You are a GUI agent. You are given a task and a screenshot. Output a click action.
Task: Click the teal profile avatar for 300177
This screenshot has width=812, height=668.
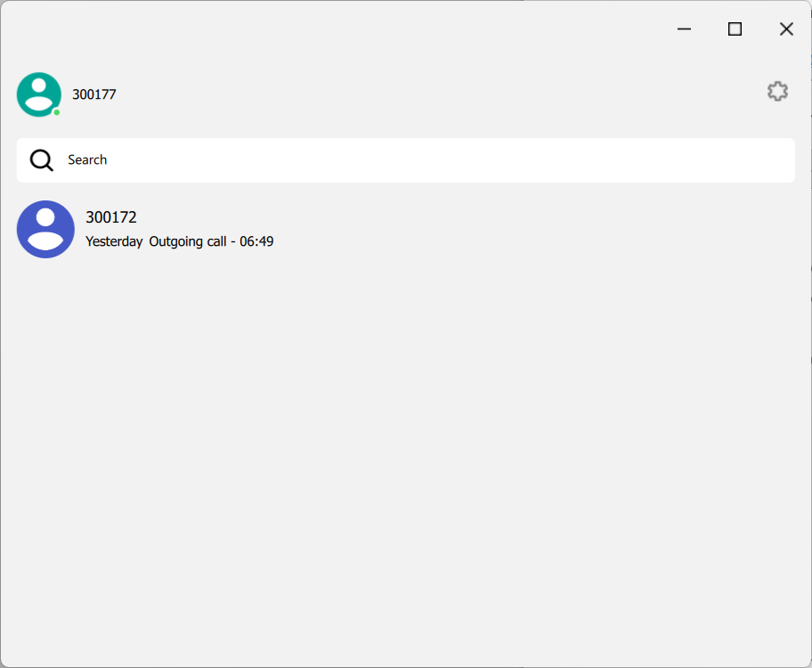coord(39,94)
